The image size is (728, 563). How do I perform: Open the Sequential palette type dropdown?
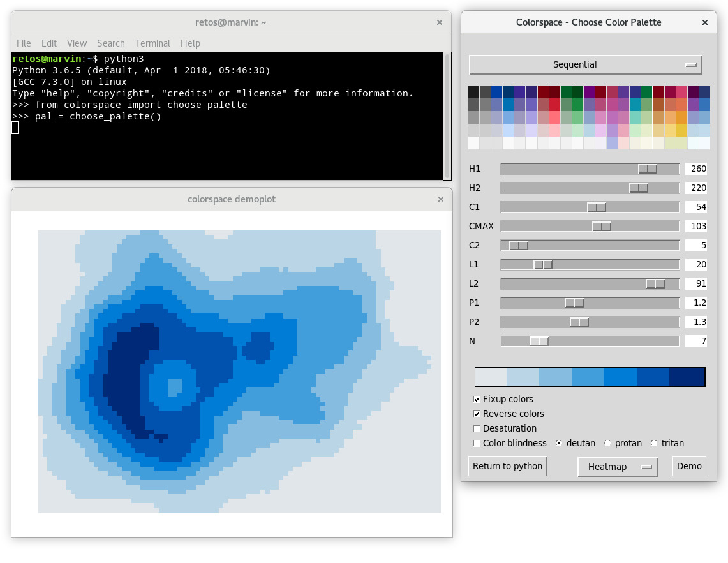click(x=585, y=64)
